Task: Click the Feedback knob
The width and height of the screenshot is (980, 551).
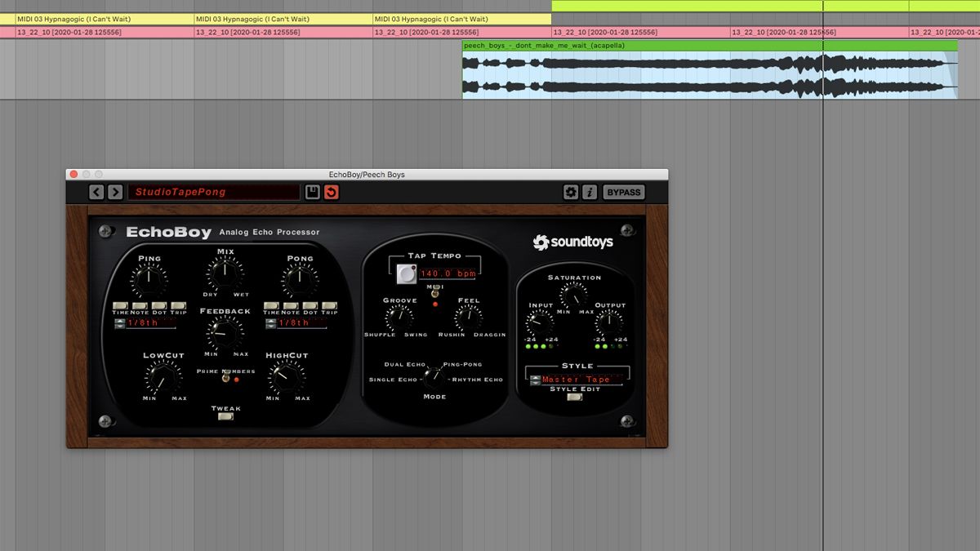Action: (x=223, y=332)
